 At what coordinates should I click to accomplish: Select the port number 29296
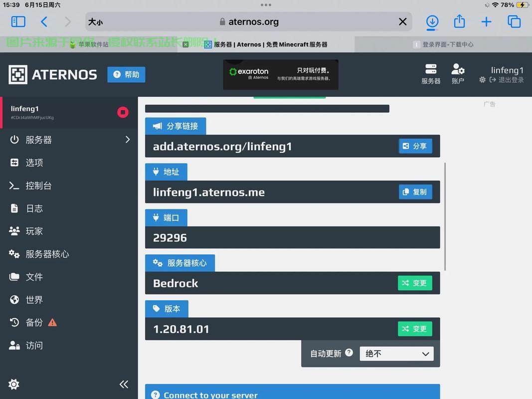(x=170, y=238)
